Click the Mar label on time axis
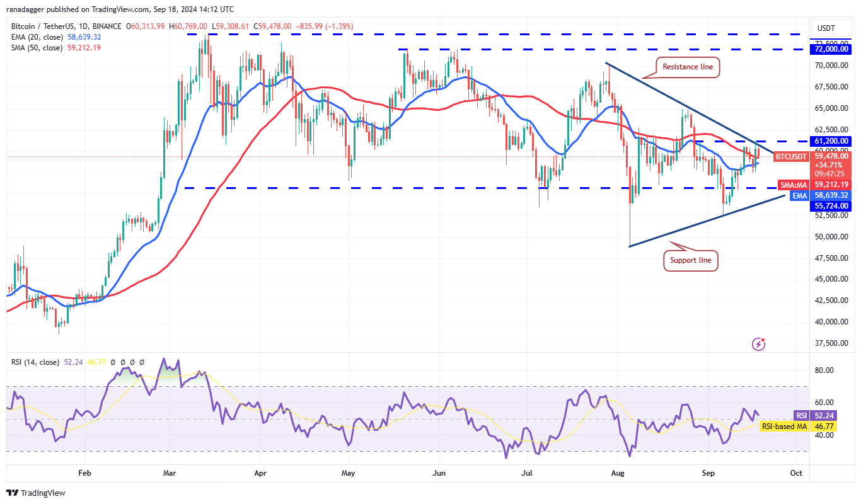This screenshot has height=504, width=861. [x=169, y=472]
